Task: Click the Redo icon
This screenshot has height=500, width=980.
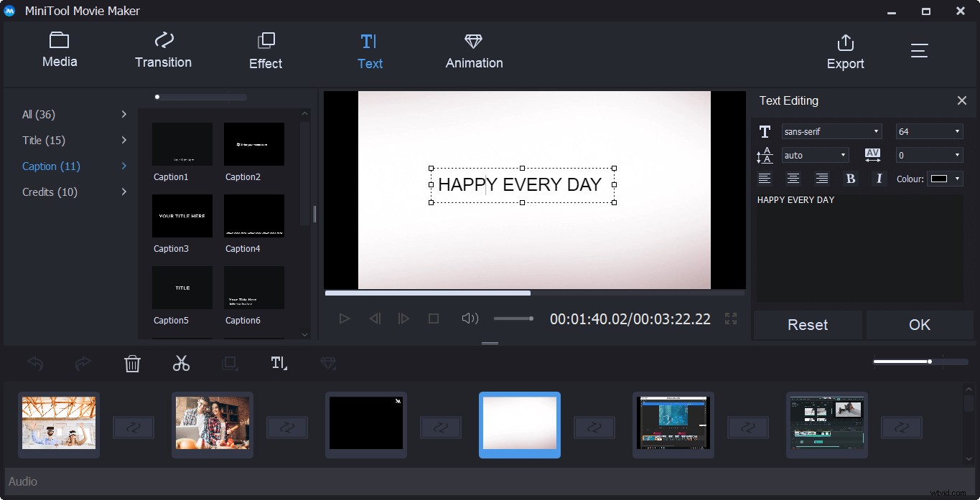Action: coord(83,364)
